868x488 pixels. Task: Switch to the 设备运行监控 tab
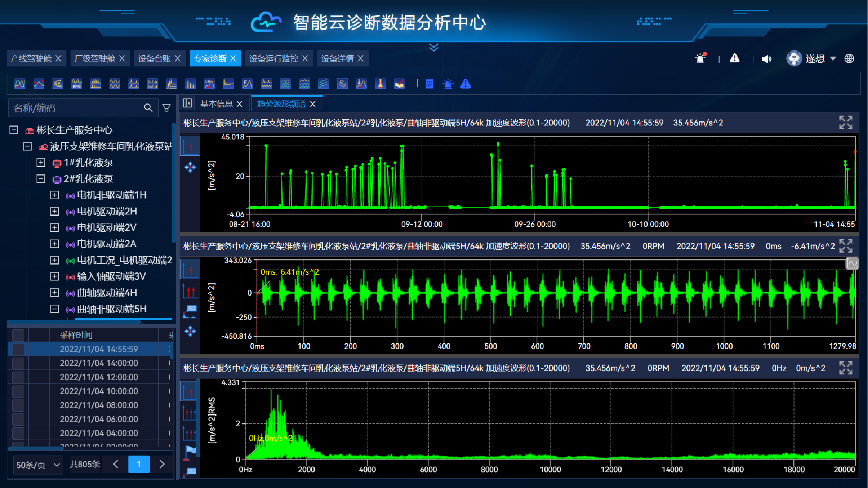tap(274, 59)
